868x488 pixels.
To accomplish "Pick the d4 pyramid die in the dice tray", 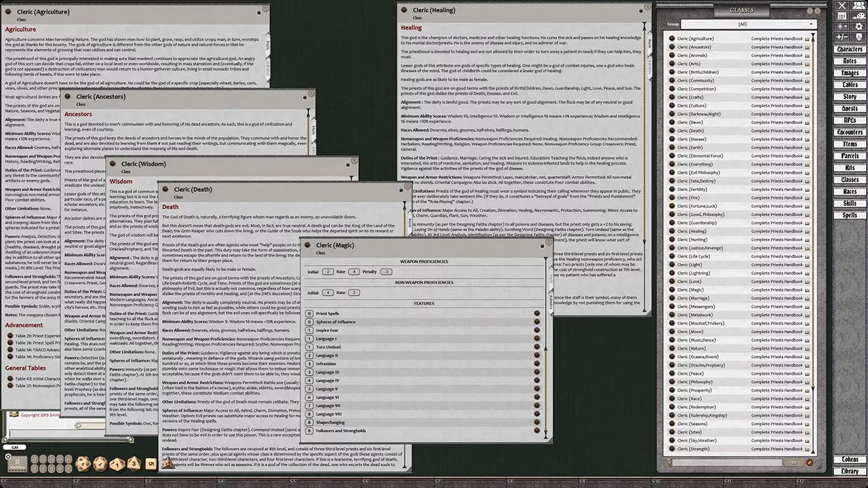I will coord(168,464).
